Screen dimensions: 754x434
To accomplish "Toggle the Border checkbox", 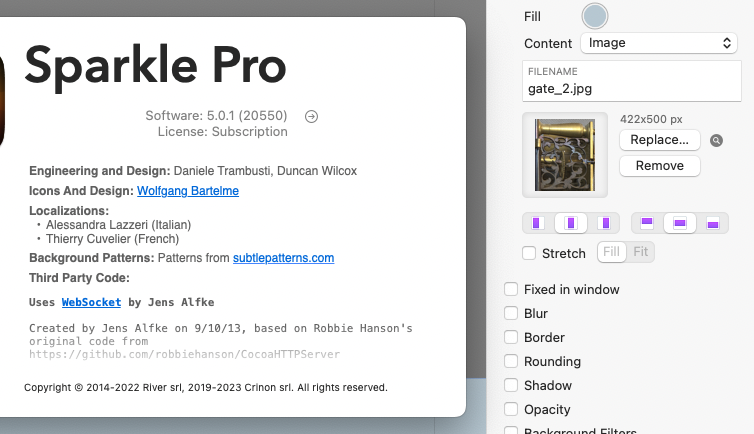I will click(511, 337).
